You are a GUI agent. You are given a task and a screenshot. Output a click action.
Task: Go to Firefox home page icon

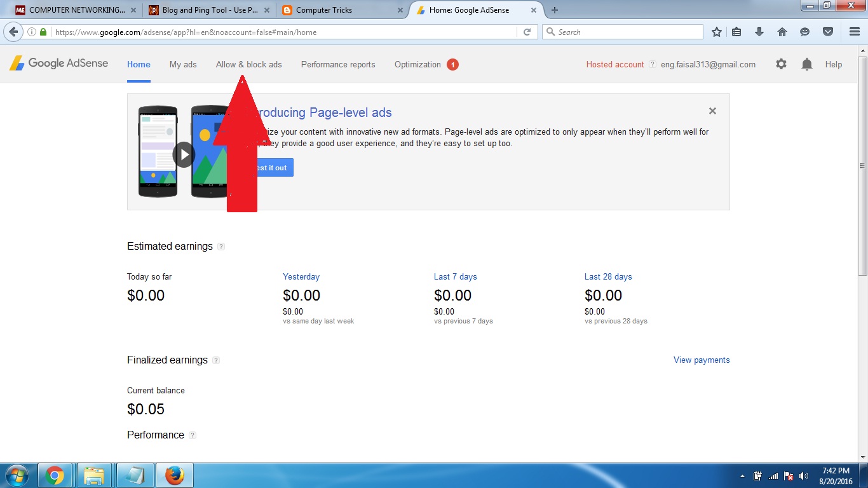tap(782, 32)
